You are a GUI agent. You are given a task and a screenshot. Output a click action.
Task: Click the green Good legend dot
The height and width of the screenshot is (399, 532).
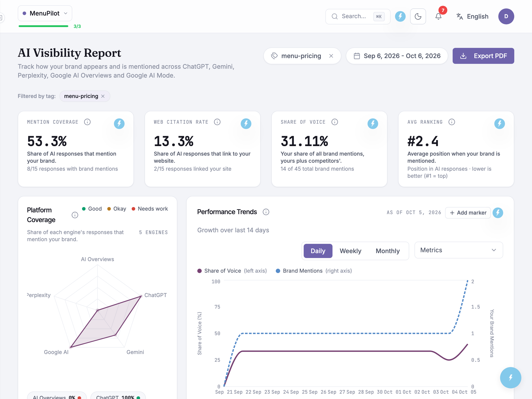[84, 209]
